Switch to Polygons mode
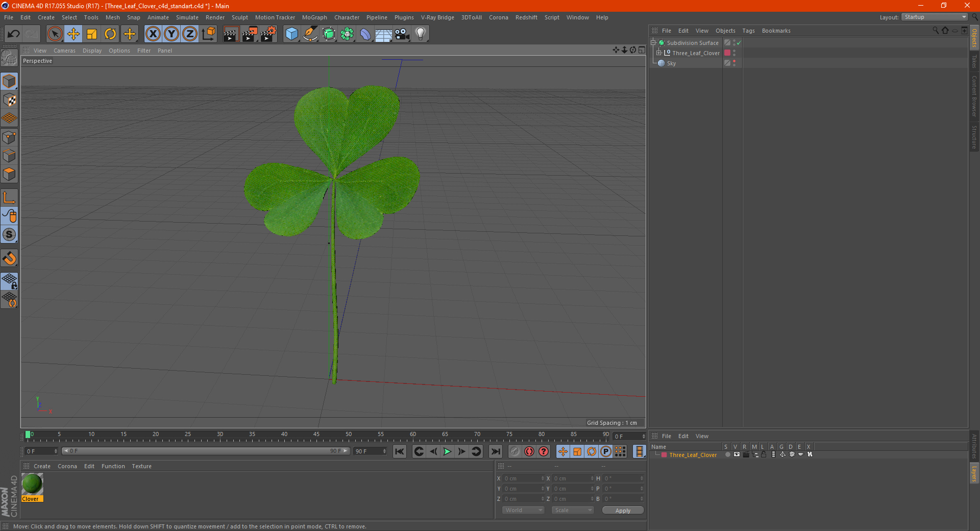This screenshot has height=531, width=980. coord(9,174)
